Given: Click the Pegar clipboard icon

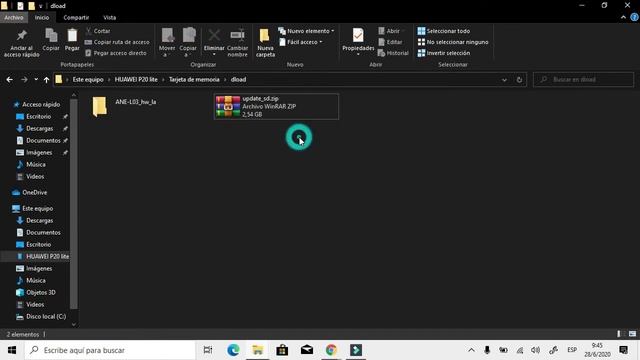Looking at the screenshot, I should (x=72, y=36).
